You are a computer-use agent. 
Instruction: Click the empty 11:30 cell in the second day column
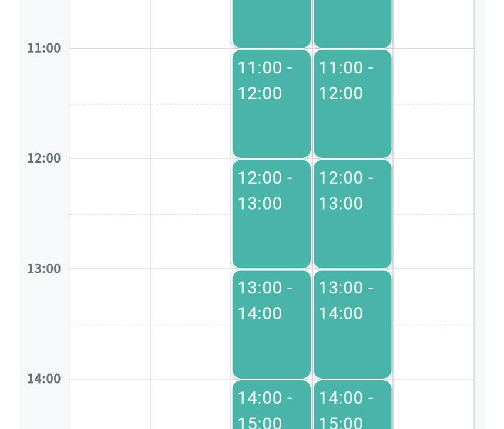click(190, 131)
